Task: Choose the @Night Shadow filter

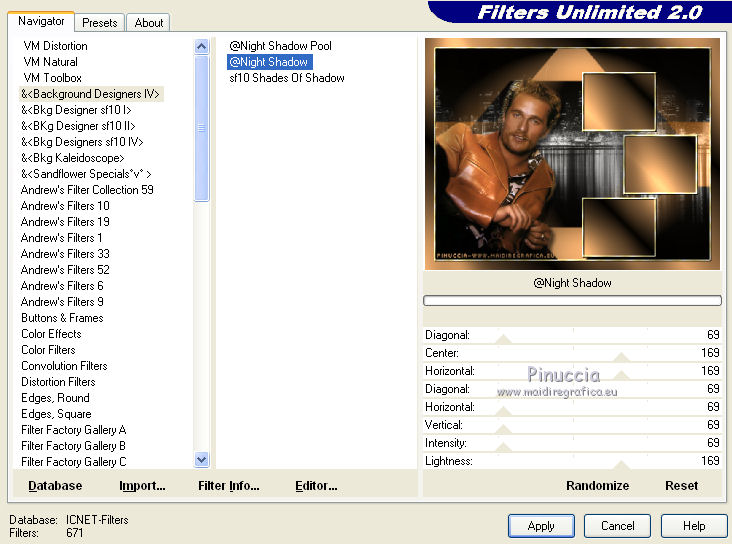Action: click(269, 62)
